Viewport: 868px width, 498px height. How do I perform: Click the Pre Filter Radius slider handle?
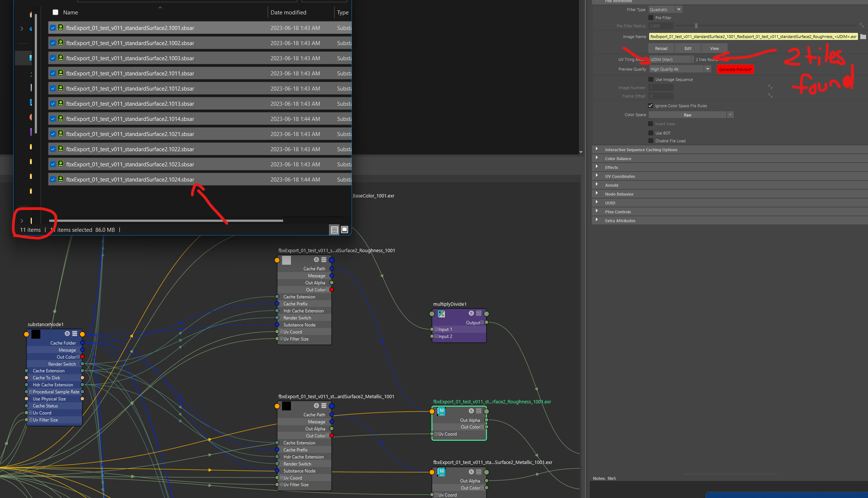pos(696,26)
